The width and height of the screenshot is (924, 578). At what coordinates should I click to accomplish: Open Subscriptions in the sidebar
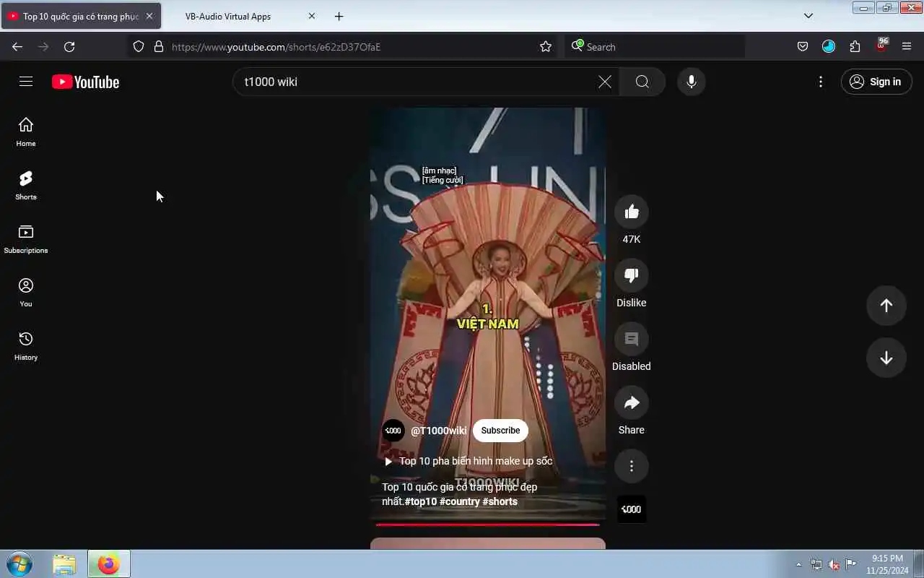tap(26, 239)
